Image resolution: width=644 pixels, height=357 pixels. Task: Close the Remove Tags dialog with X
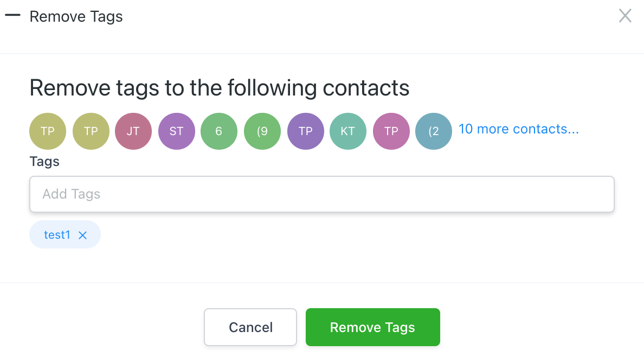click(625, 16)
